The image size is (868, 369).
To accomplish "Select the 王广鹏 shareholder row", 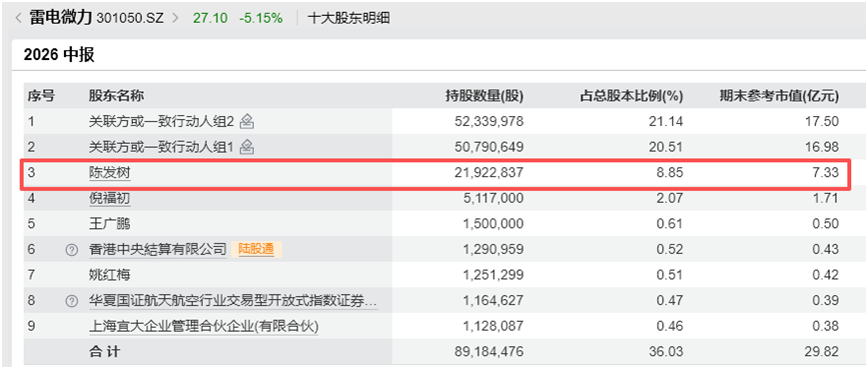I will click(436, 224).
